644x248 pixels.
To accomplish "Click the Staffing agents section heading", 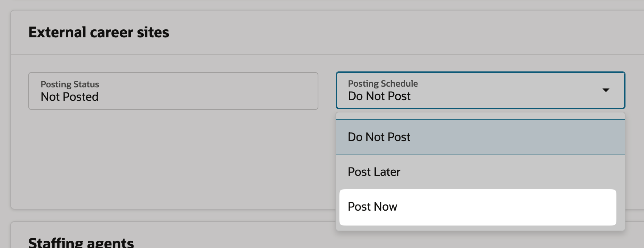I will pyautogui.click(x=81, y=242).
